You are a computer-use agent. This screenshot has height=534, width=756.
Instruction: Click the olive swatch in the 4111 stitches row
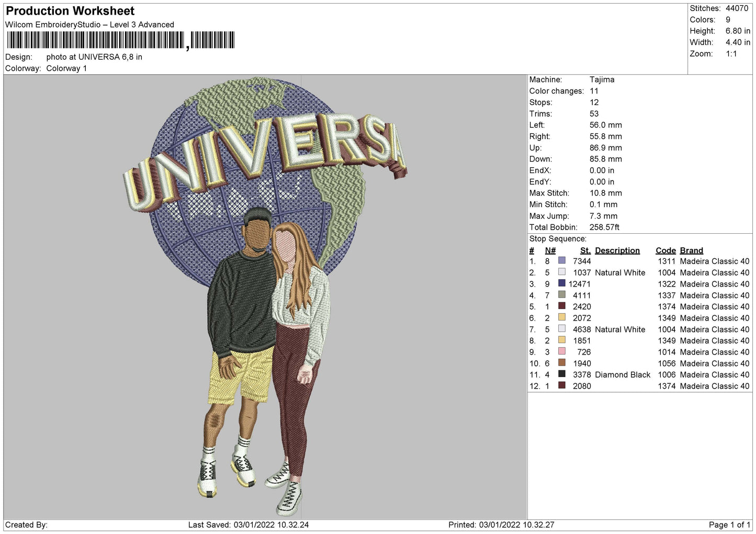click(561, 295)
